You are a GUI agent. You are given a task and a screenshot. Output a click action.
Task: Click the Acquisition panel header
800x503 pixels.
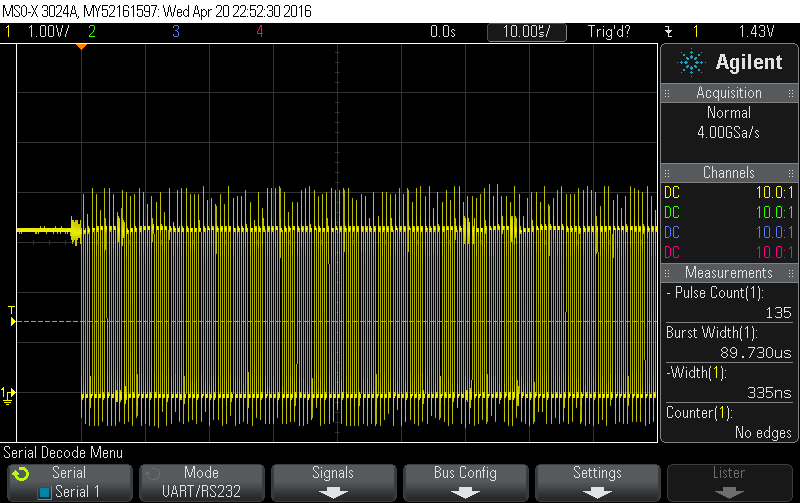729,92
